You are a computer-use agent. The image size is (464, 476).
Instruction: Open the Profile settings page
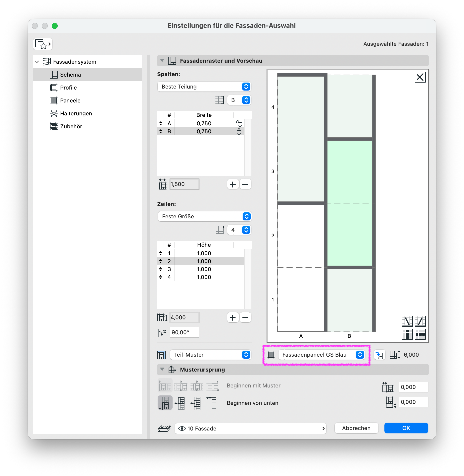[88, 88]
